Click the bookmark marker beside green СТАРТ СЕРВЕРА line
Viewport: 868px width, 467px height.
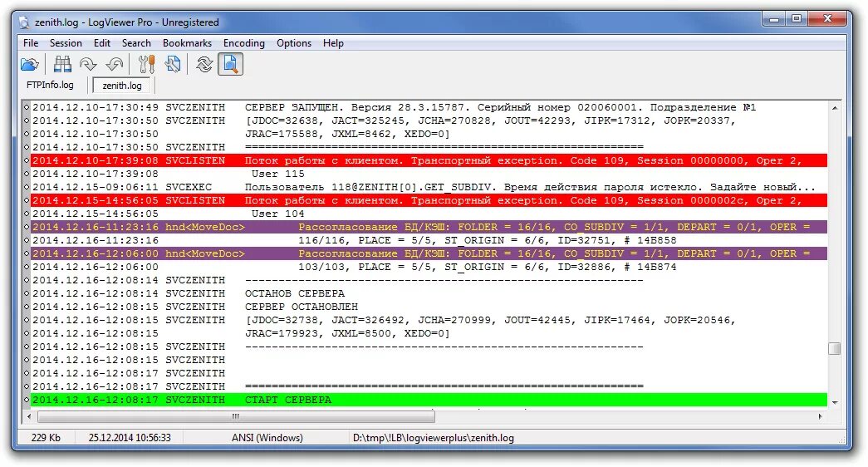(27, 400)
